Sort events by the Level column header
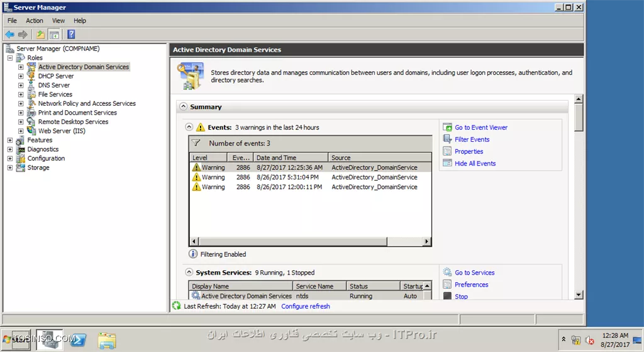This screenshot has width=644, height=352. point(208,157)
